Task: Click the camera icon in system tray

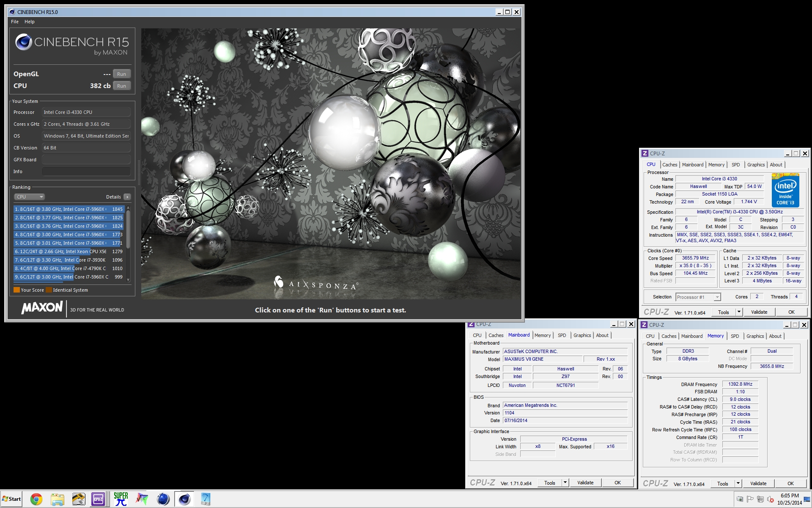Action: 740,499
